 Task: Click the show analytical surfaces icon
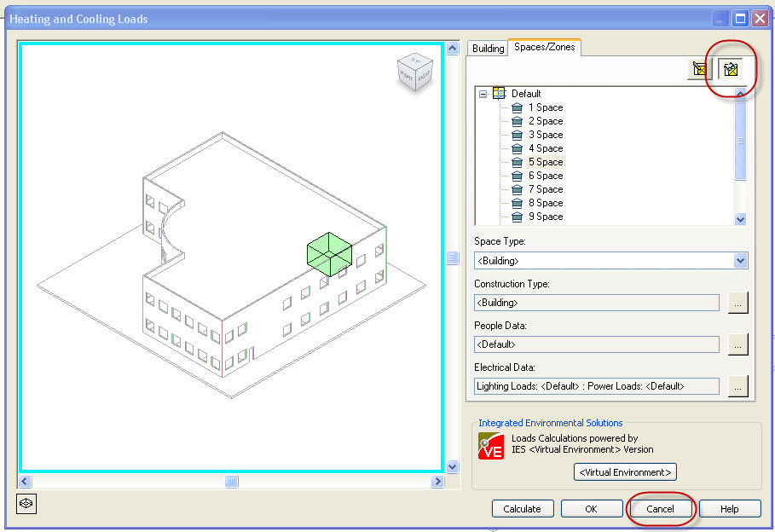(730, 69)
